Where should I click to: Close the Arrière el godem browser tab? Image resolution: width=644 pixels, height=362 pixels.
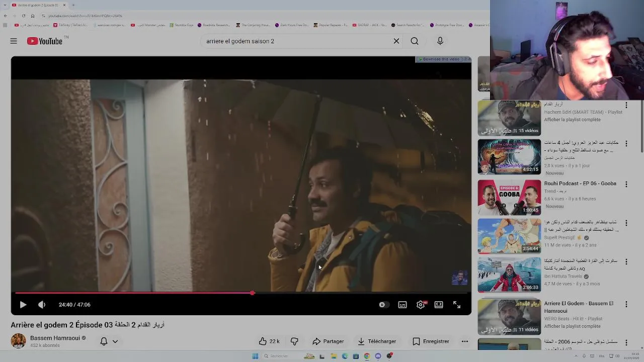(64, 5)
